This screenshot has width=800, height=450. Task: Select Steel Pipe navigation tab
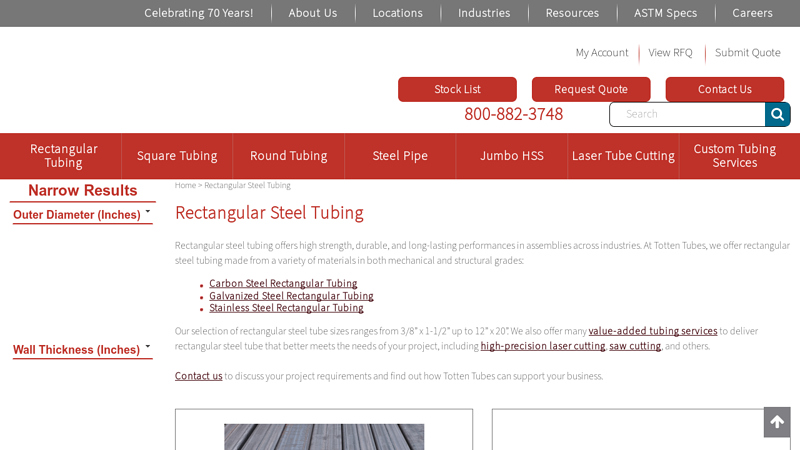pyautogui.click(x=400, y=156)
